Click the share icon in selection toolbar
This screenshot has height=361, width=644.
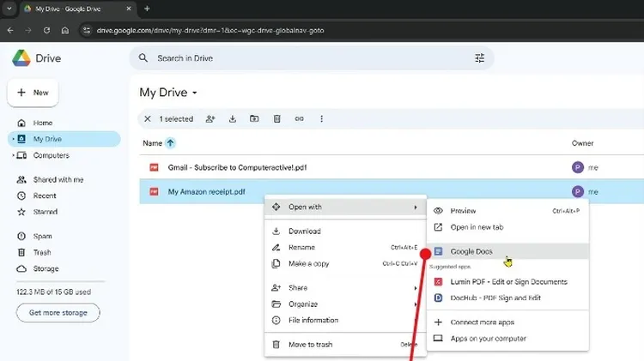click(210, 119)
